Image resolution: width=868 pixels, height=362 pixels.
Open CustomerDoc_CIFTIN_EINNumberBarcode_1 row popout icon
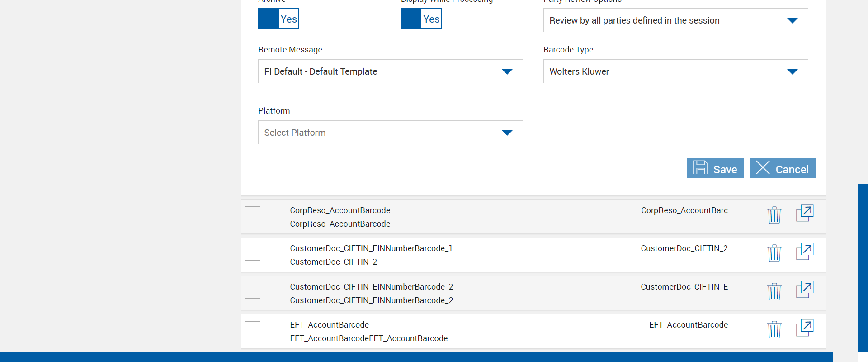tap(804, 252)
